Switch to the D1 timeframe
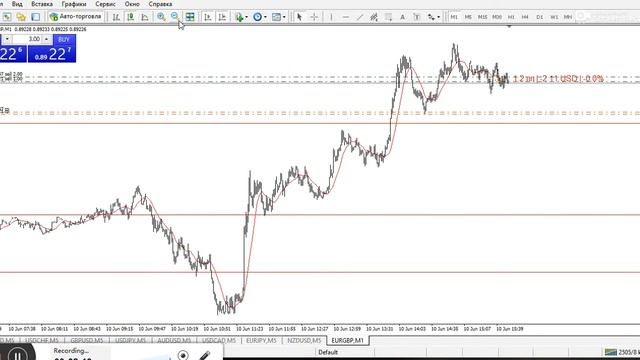 pos(540,17)
